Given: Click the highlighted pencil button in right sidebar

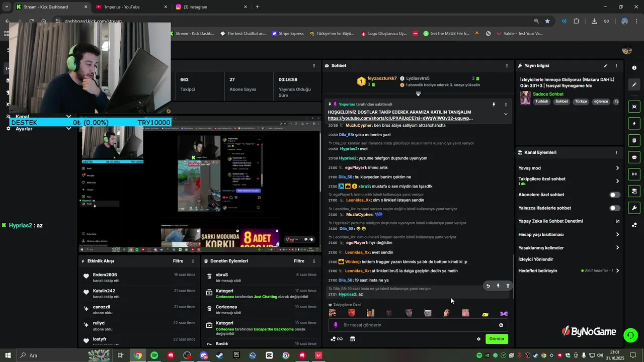Looking at the screenshot, I should pos(634,84).
